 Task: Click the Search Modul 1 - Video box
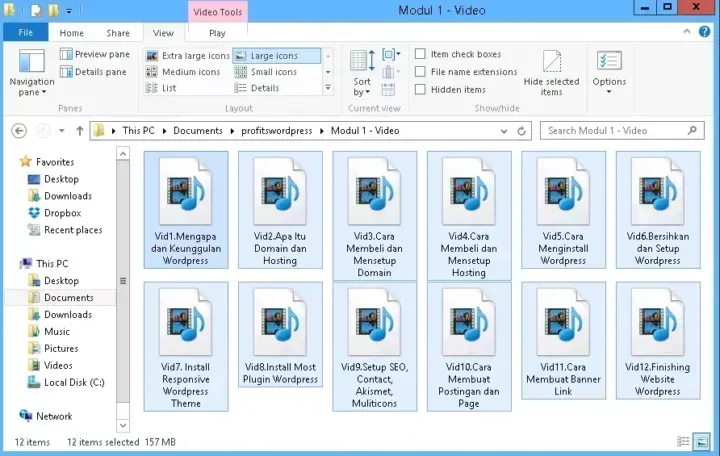[622, 131]
